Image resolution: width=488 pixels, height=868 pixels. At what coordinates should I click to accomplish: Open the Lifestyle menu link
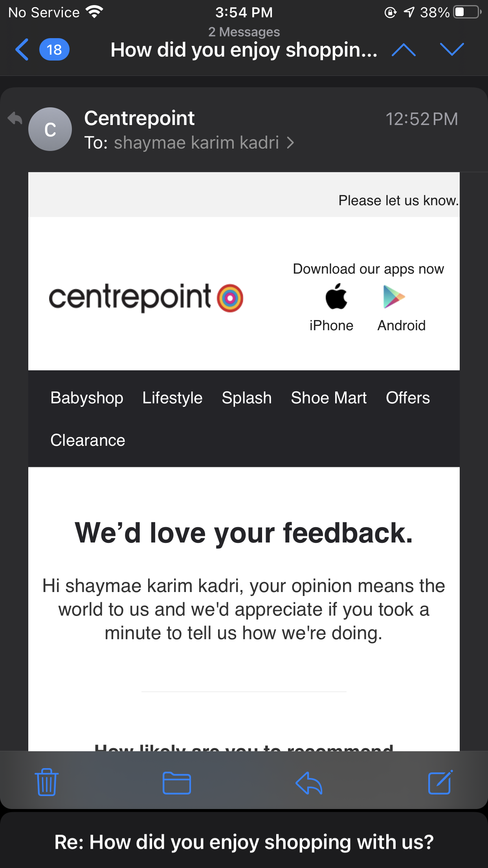click(x=172, y=398)
